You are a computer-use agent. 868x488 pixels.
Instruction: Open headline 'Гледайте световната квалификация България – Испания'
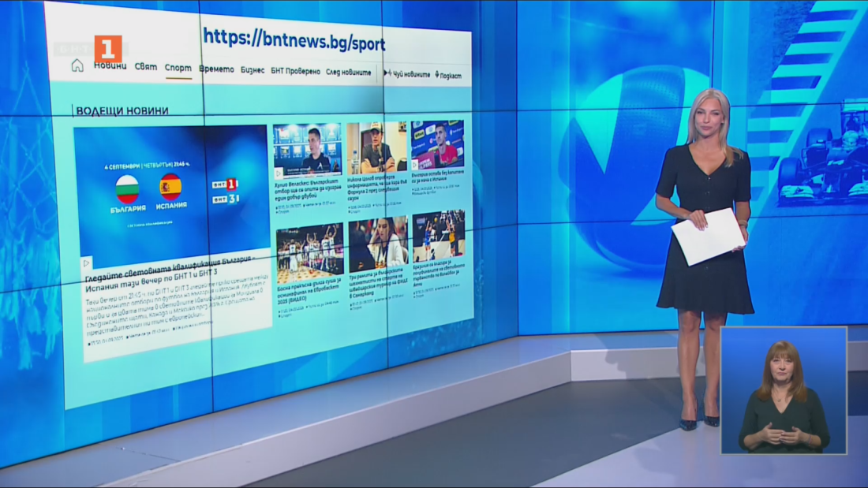[171, 273]
